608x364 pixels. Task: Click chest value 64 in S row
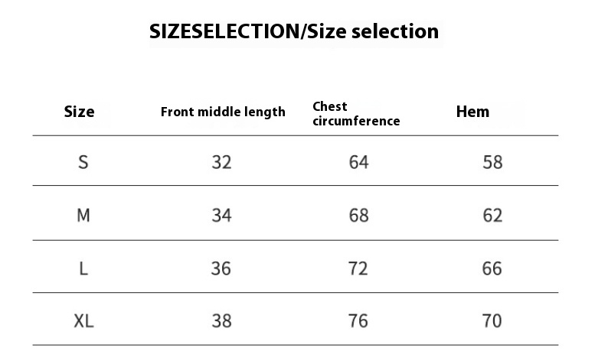point(358,162)
